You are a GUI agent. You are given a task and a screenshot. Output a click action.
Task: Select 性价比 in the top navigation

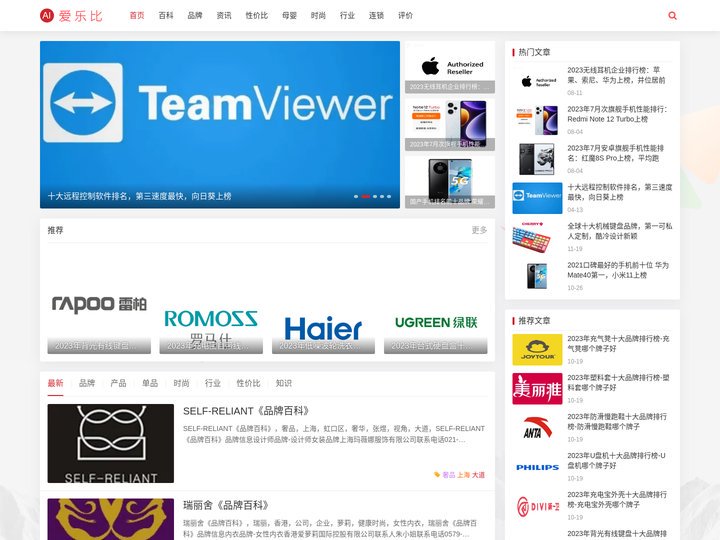[x=257, y=16]
